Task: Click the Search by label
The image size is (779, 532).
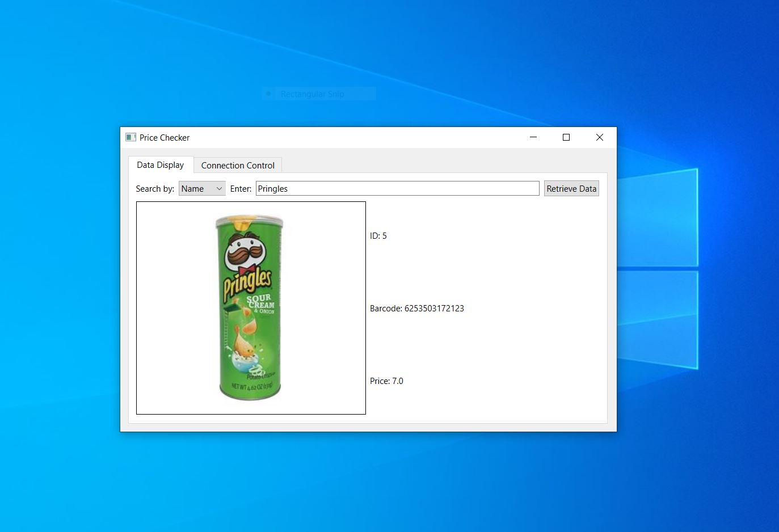Action: tap(155, 189)
